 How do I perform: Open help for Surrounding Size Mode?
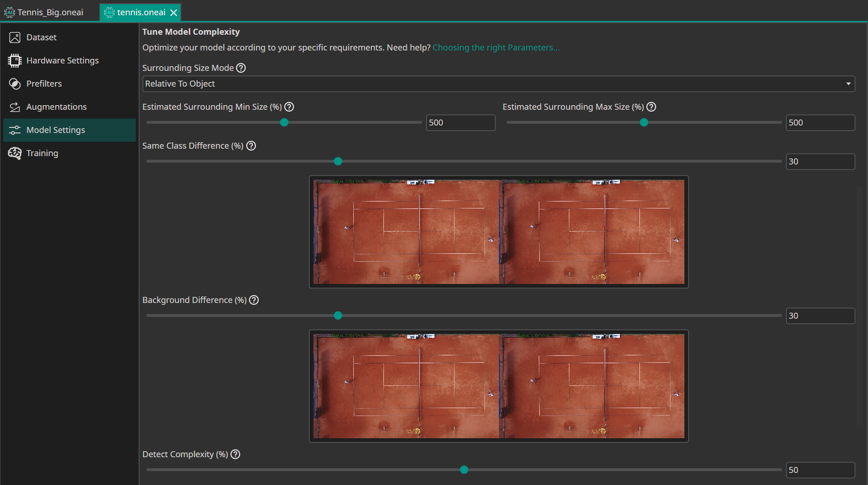(241, 68)
